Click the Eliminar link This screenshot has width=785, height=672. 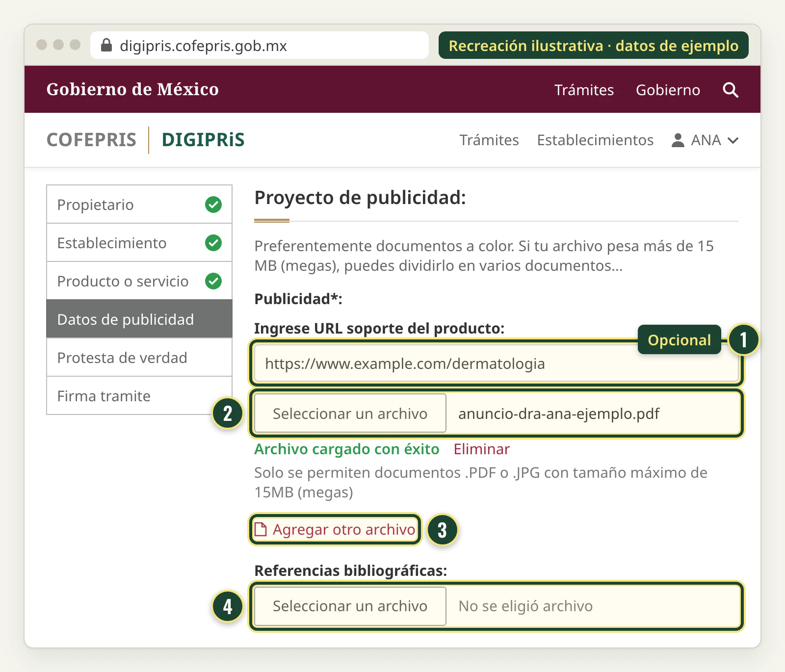(481, 449)
